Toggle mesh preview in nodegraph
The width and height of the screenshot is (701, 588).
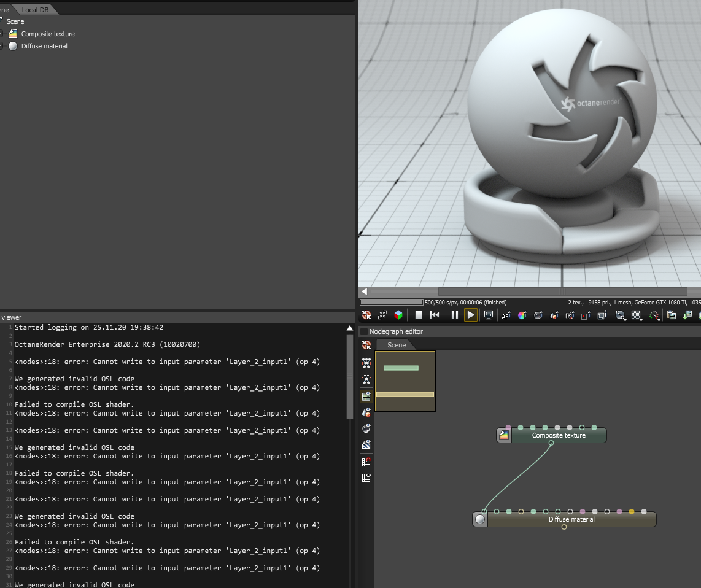pyautogui.click(x=366, y=412)
